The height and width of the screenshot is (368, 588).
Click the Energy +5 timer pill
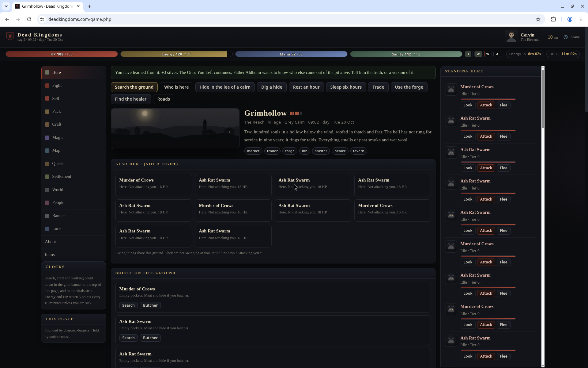(525, 54)
